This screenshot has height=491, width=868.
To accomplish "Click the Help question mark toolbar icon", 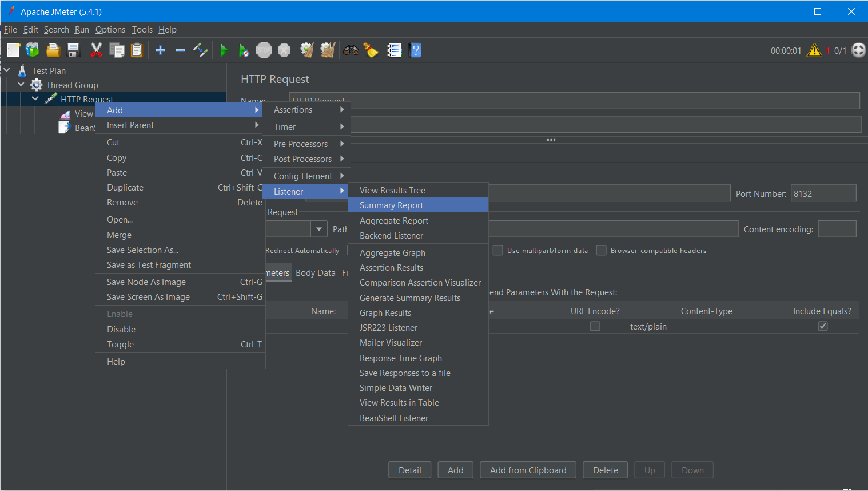I will tap(416, 50).
